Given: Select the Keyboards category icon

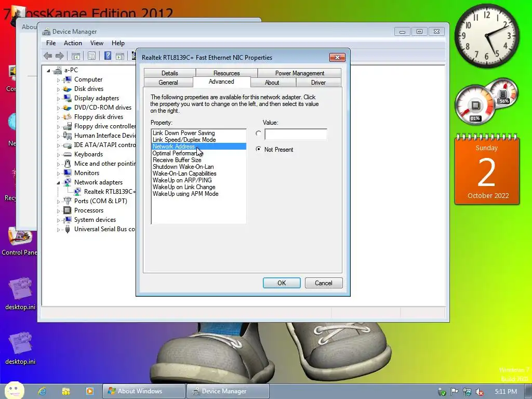Looking at the screenshot, I should 68,154.
